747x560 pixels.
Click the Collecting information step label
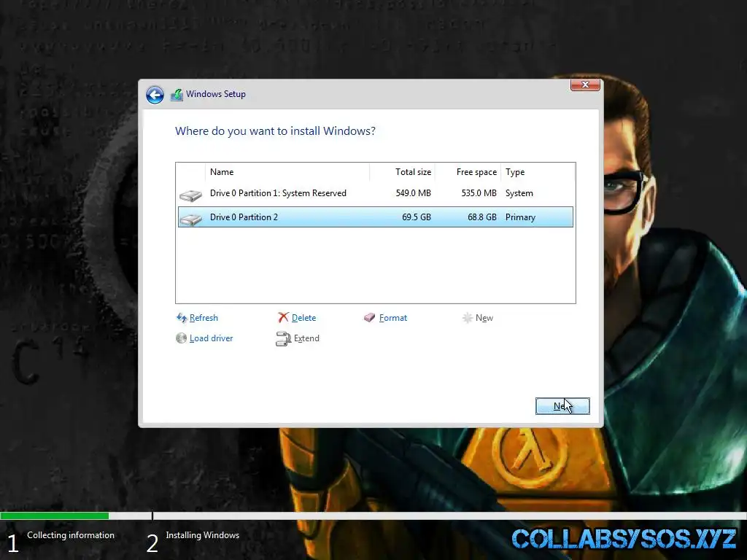point(71,535)
